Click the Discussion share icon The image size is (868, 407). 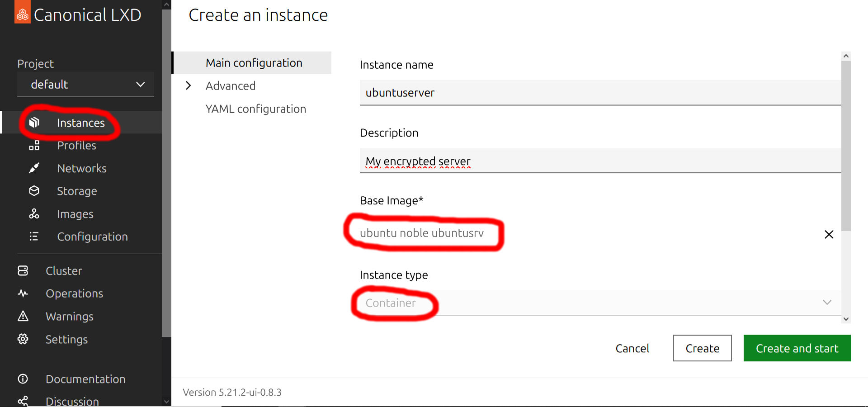(23, 401)
